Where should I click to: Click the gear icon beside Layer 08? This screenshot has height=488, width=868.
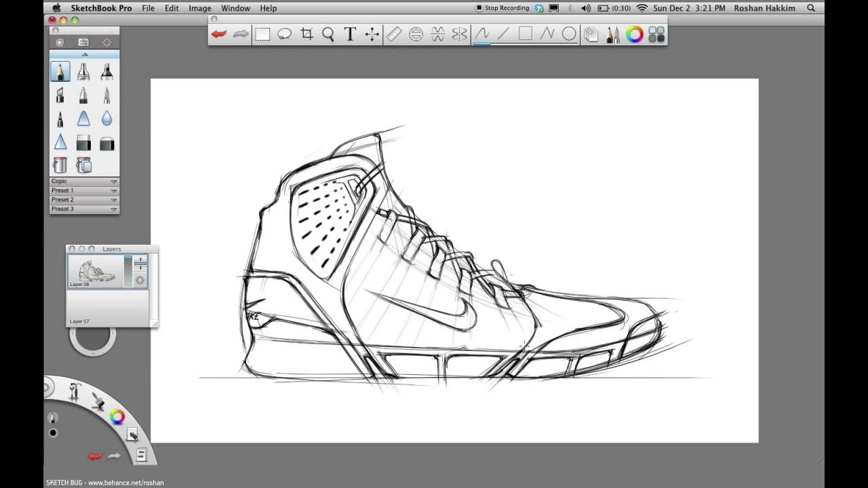tap(139, 279)
